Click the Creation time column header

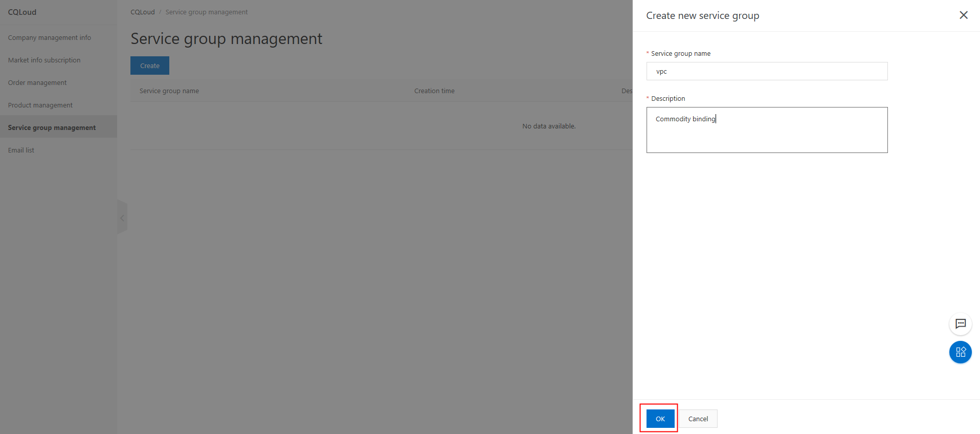point(434,91)
